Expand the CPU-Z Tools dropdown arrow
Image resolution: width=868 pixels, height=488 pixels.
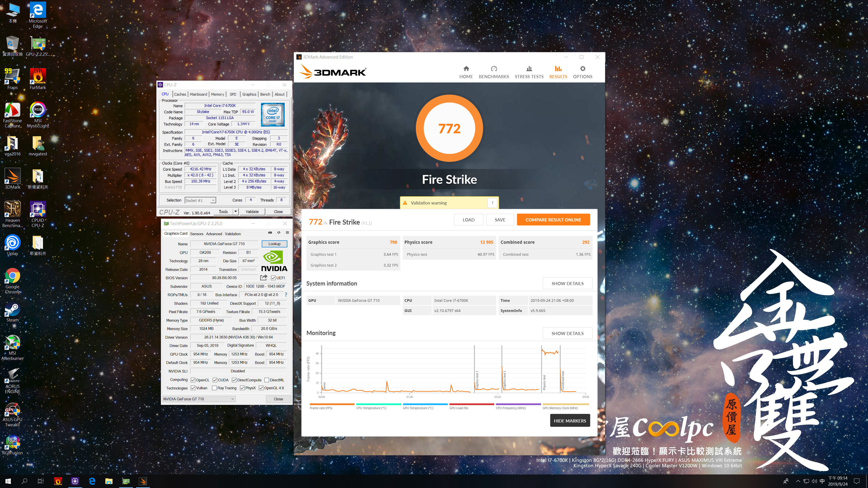(x=236, y=211)
